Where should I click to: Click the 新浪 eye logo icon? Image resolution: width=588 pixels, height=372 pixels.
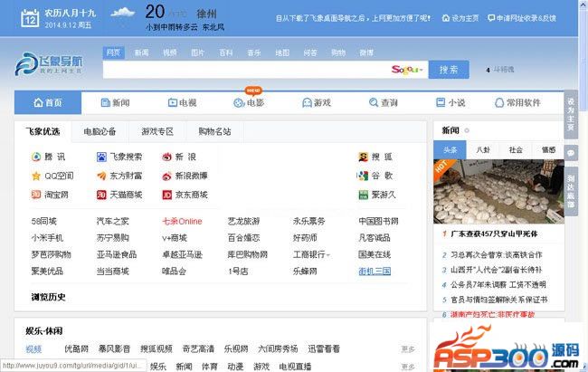166,157
